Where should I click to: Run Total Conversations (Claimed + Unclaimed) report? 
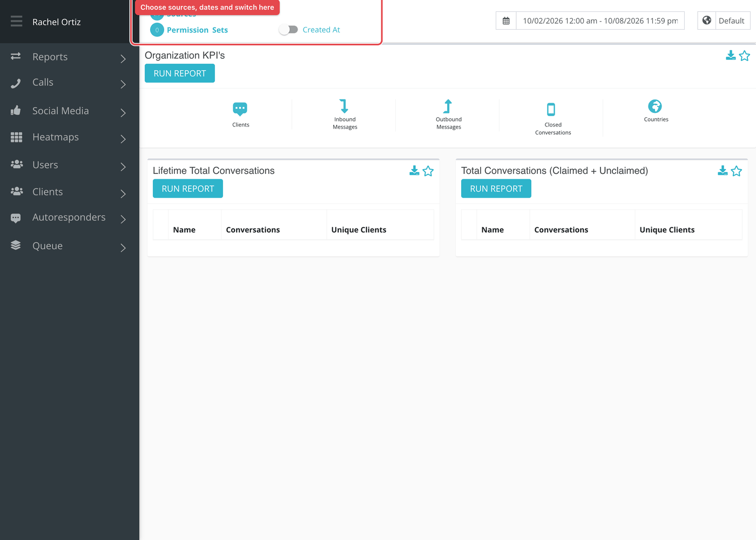496,188
